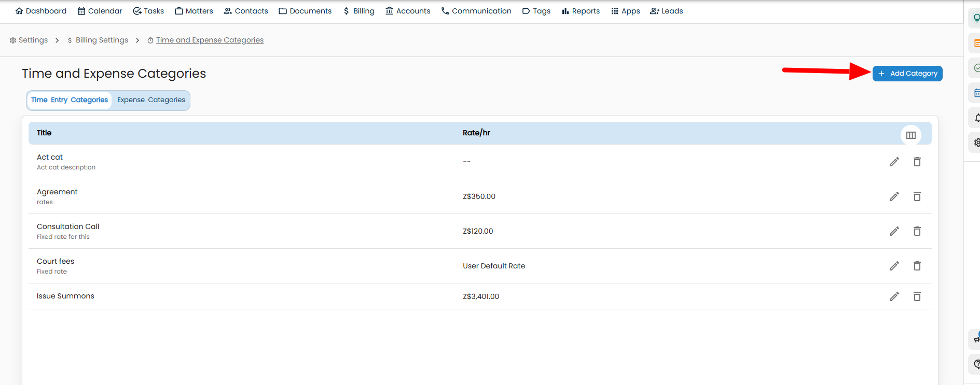Image resolution: width=980 pixels, height=385 pixels.
Task: Click the Time and Expense Categories breadcrumb
Action: pyautogui.click(x=210, y=40)
